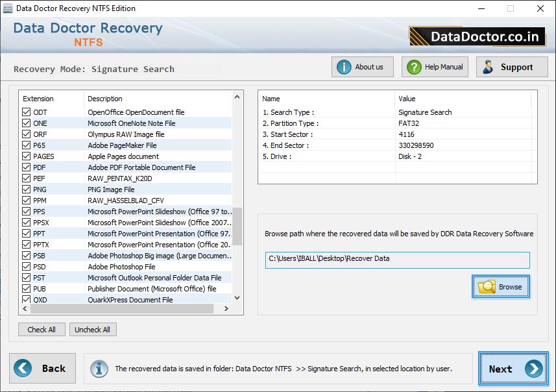
Task: Click info icon beside recovered data folder message
Action: point(99,368)
